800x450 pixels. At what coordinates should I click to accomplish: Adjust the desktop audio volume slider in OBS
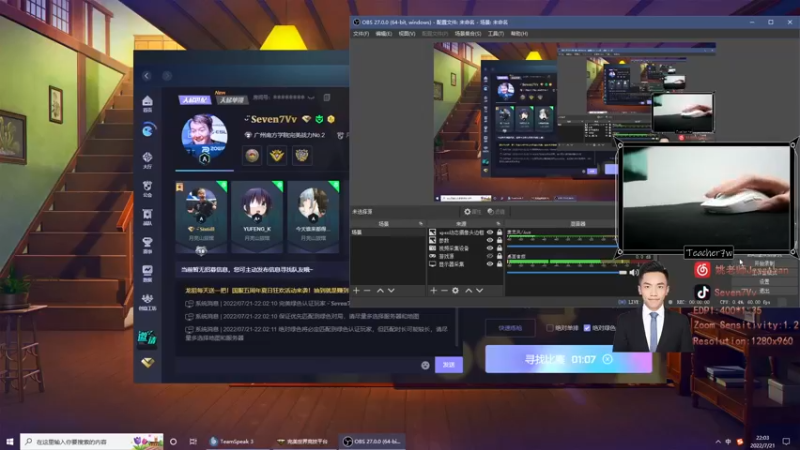(567, 272)
